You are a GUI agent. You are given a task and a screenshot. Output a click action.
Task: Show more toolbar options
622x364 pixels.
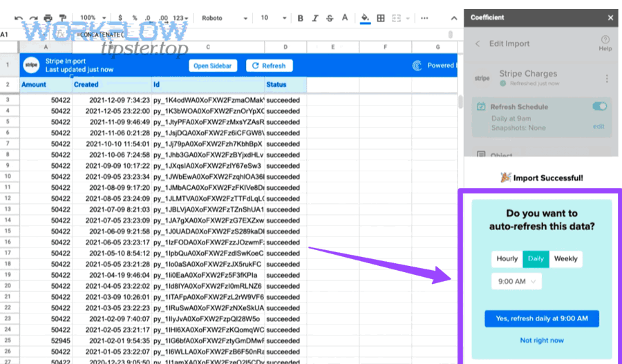[424, 18]
